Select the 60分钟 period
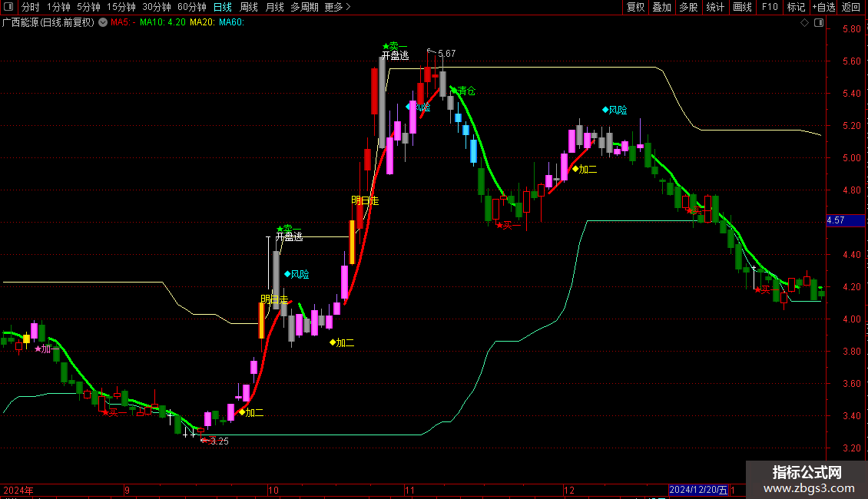The height and width of the screenshot is (499, 868). (x=192, y=7)
